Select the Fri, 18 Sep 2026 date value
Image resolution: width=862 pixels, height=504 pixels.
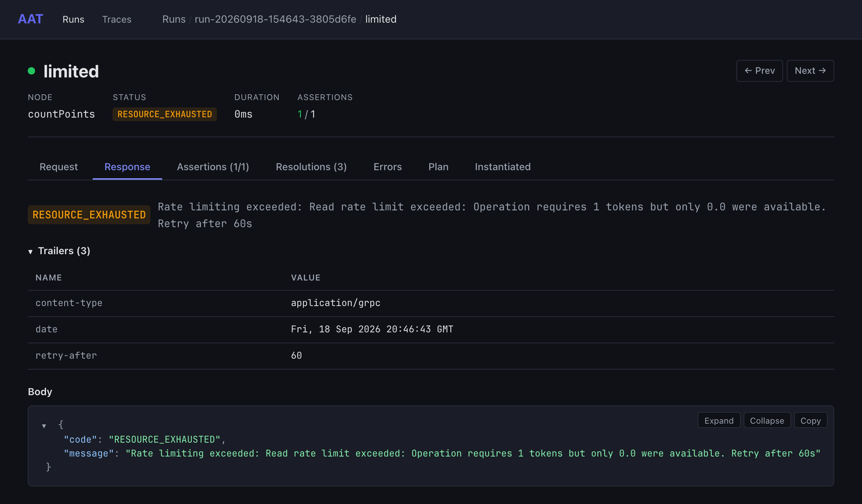(x=372, y=329)
